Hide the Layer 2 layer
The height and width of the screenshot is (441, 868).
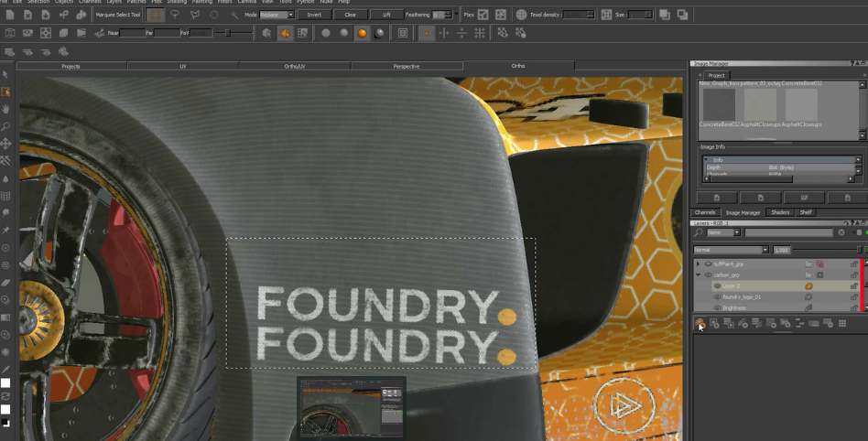tap(717, 286)
